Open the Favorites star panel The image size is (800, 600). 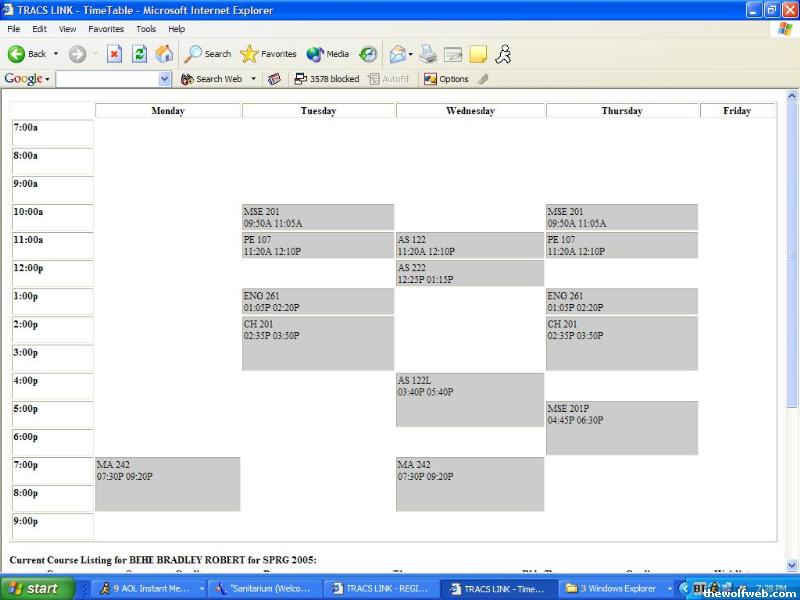[x=268, y=54]
